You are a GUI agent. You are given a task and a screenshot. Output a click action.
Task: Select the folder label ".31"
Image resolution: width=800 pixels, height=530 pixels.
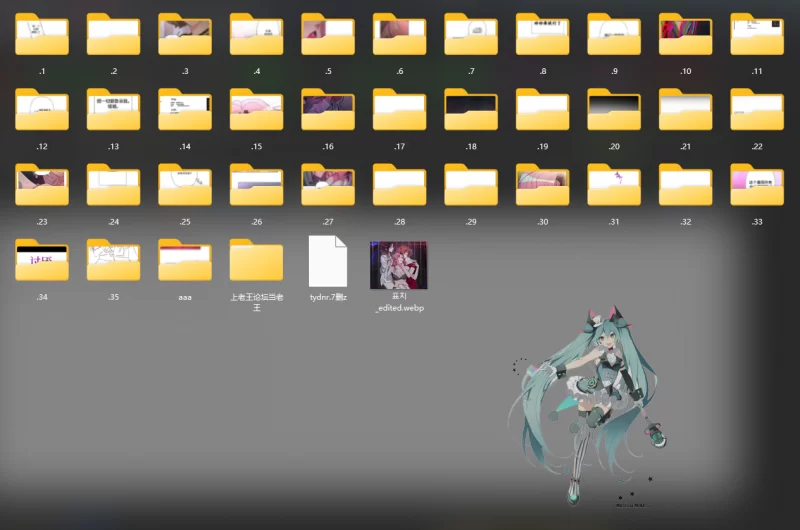(x=614, y=222)
